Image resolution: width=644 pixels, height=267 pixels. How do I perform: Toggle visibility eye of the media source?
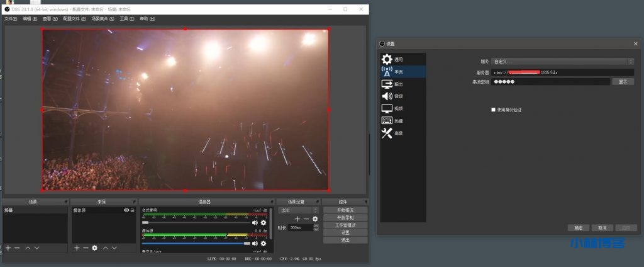click(126, 210)
